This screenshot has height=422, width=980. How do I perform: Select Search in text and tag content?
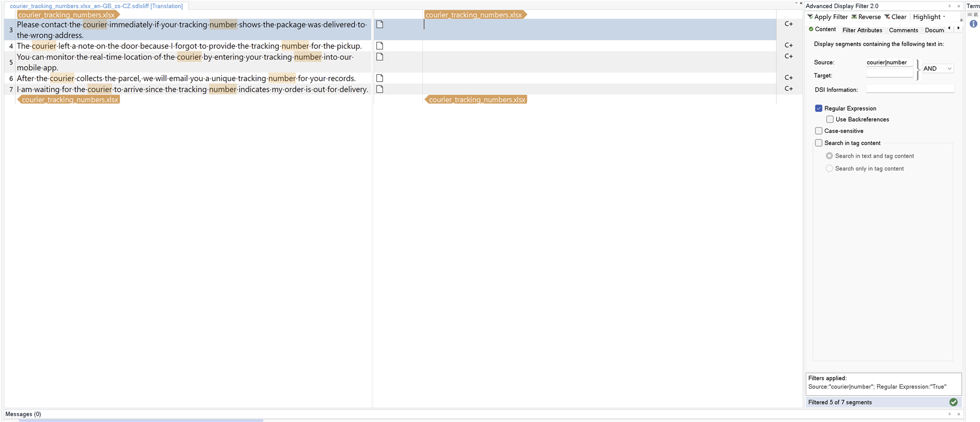[829, 156]
